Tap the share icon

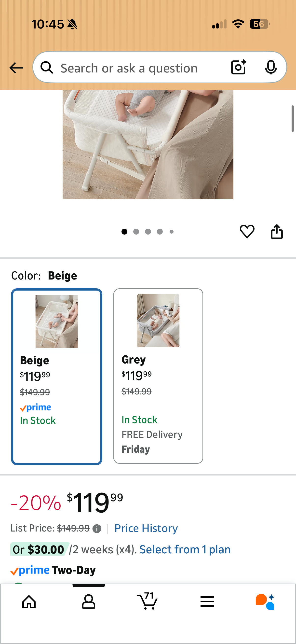click(277, 232)
